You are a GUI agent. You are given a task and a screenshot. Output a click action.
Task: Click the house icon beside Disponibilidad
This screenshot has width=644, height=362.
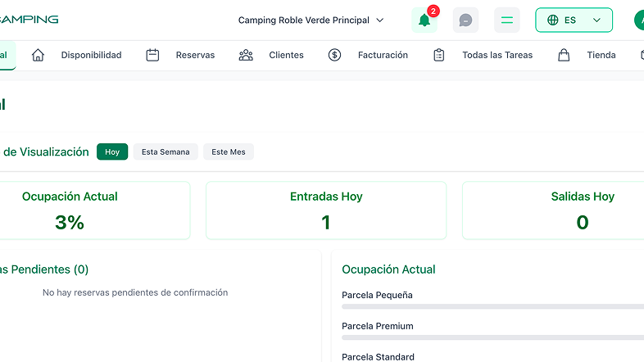coord(38,55)
